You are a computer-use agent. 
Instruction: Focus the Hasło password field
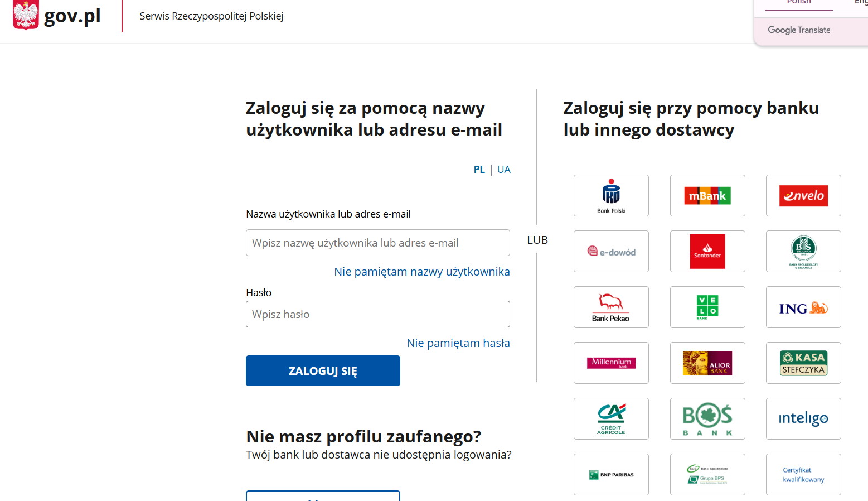(378, 314)
